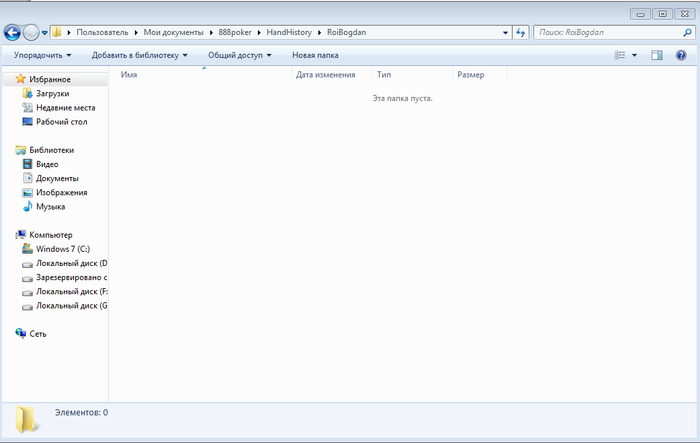Select Библиотеки in navigation pane

[52, 150]
